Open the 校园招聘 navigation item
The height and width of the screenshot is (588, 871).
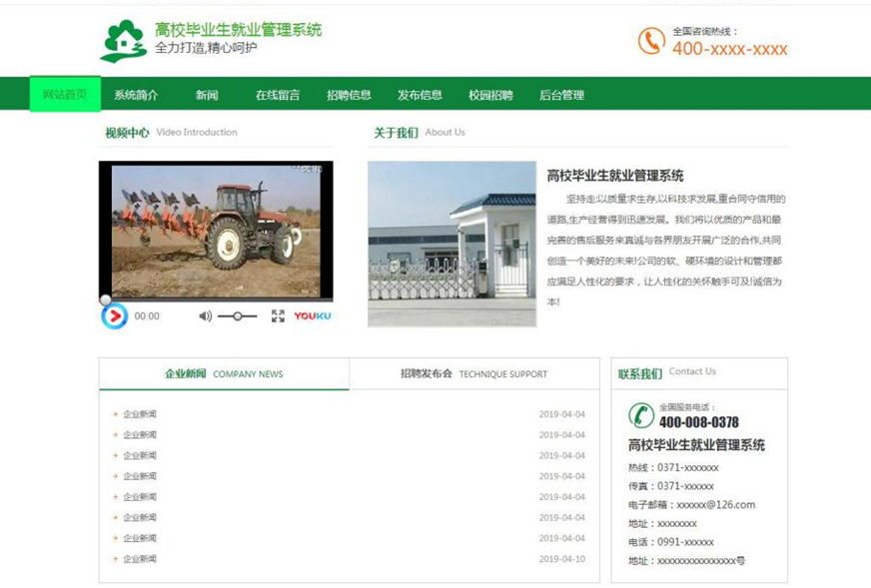pos(491,95)
